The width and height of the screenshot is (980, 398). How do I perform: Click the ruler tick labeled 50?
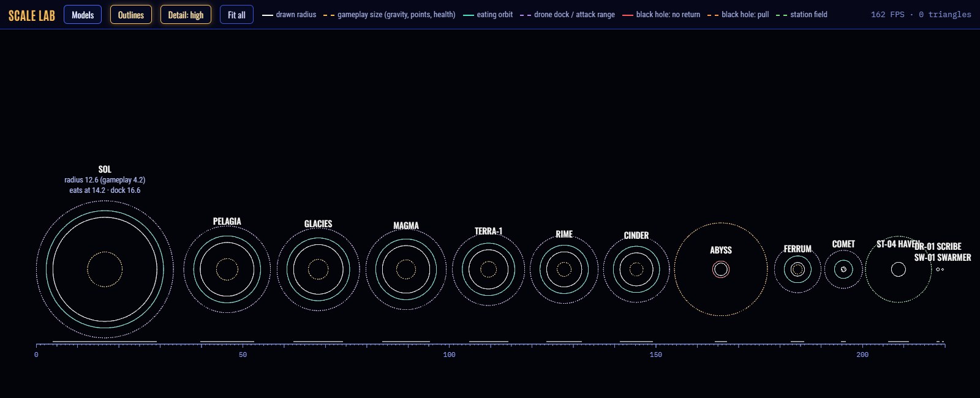[x=243, y=355]
